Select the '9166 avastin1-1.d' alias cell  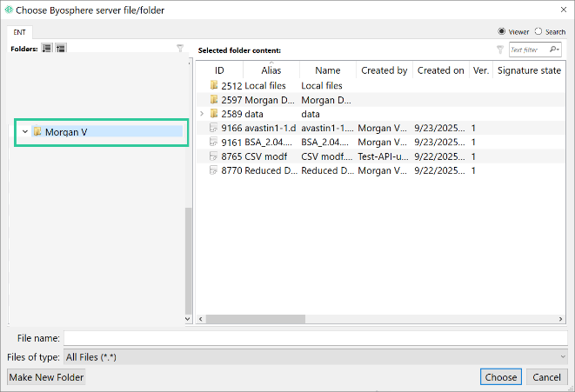271,128
